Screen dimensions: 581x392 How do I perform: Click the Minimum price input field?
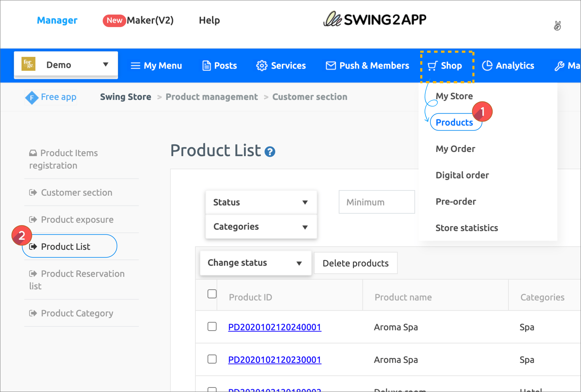tap(376, 202)
